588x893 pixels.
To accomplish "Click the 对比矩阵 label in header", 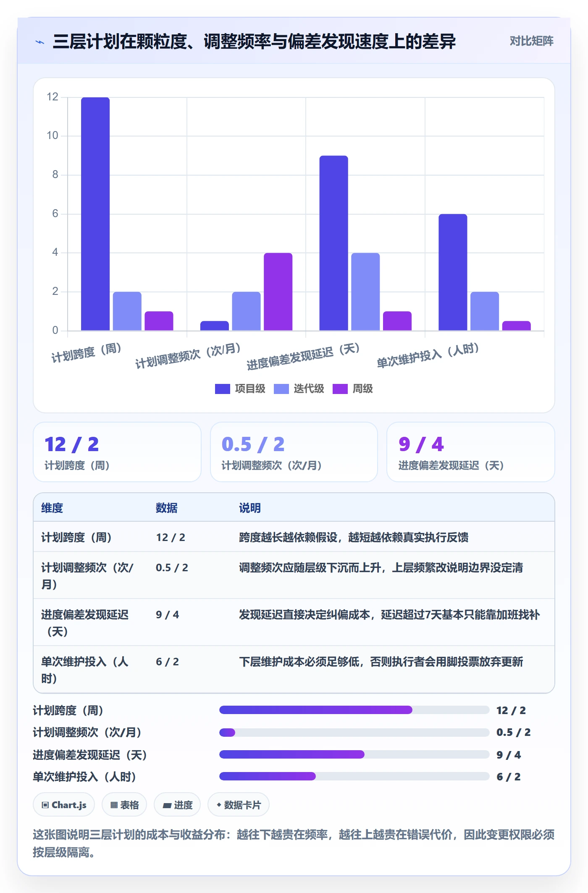I will (x=531, y=41).
